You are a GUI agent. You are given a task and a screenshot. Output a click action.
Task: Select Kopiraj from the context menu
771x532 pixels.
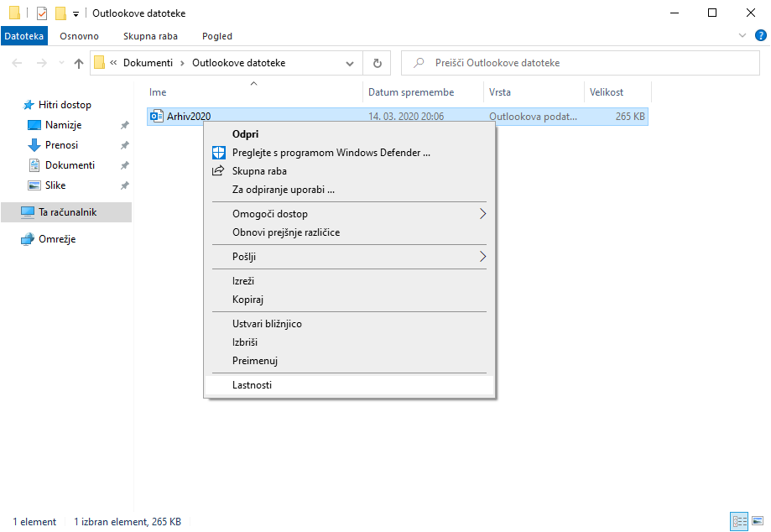pyautogui.click(x=349, y=300)
